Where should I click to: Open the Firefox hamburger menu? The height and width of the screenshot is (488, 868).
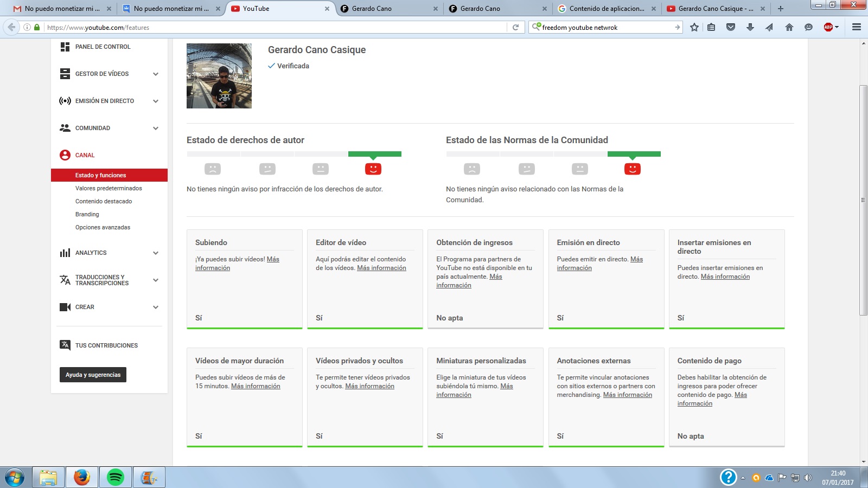point(857,27)
